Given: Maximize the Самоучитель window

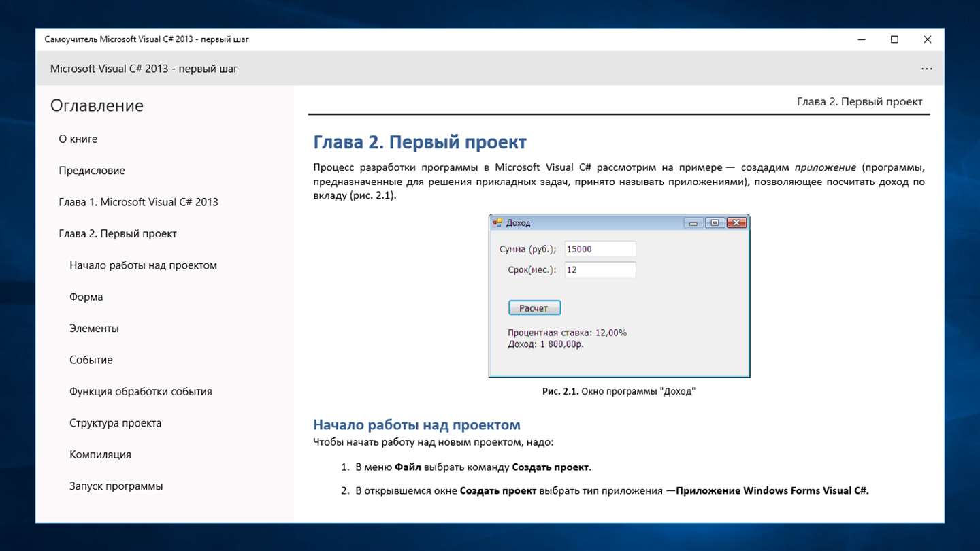Looking at the screenshot, I should [894, 39].
